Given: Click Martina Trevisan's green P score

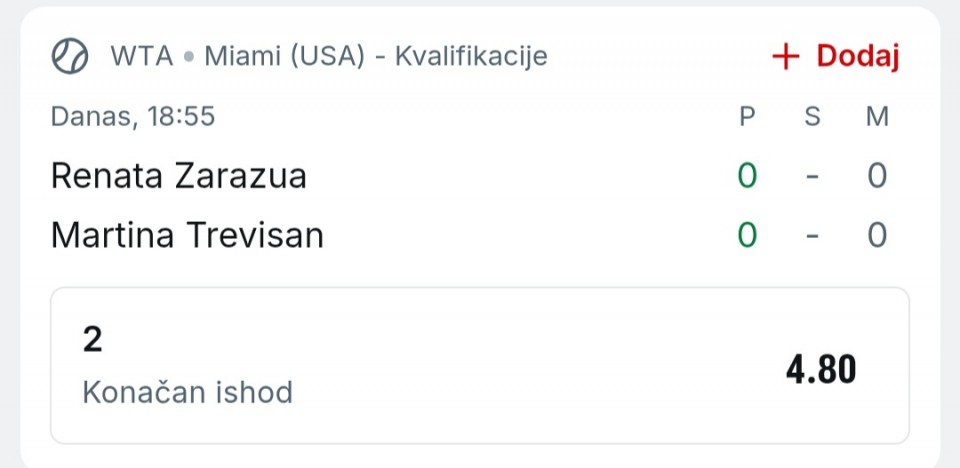Looking at the screenshot, I should pyautogui.click(x=747, y=236).
